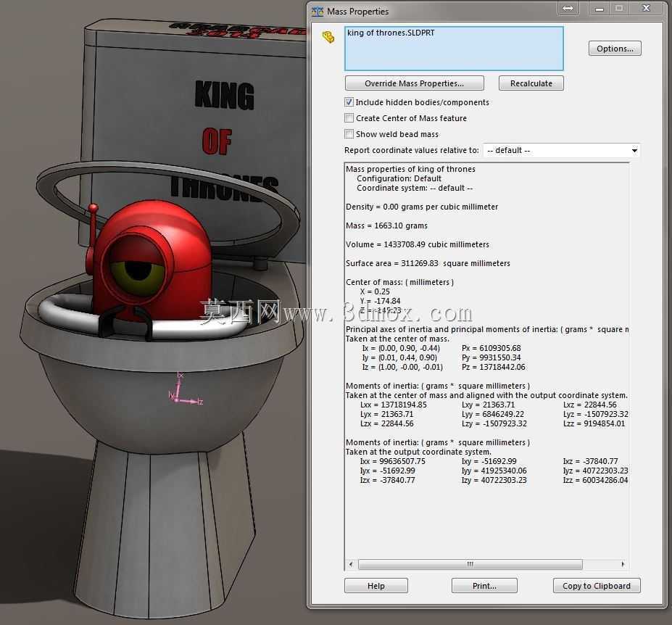Click the Density = 0.00 grams line
Screen dimensions: 672x625
click(x=422, y=207)
